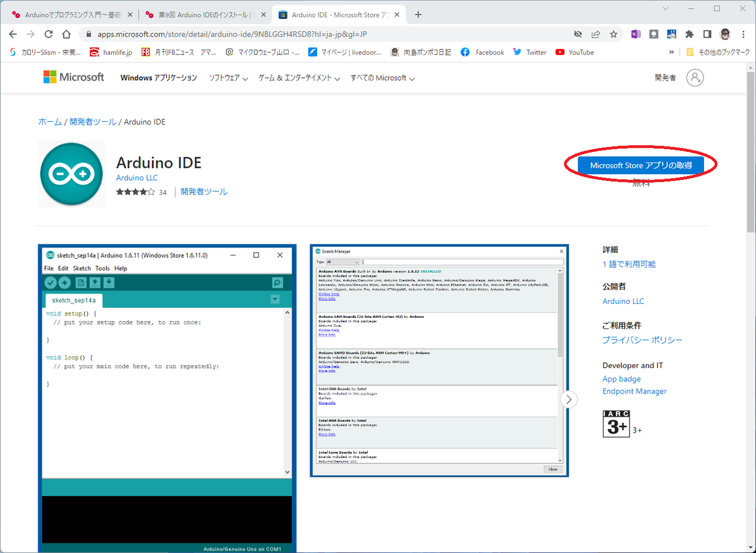Open the Boards Manager screenshot
Image resolution: width=756 pixels, height=553 pixels.
click(439, 360)
